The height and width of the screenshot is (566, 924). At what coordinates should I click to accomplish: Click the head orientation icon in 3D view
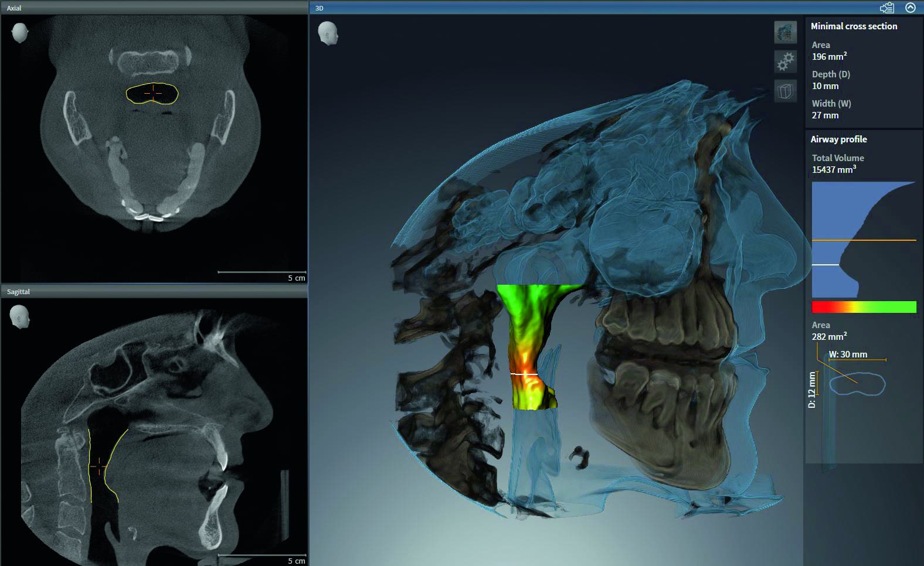328,33
